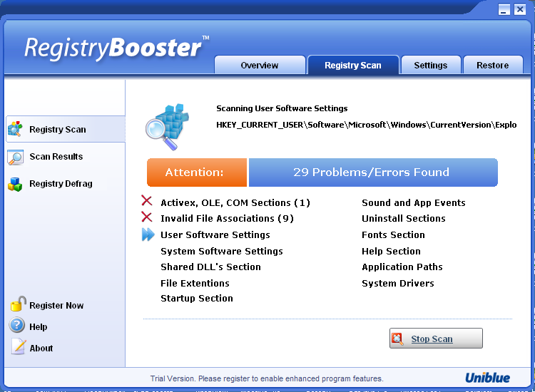Image resolution: width=535 pixels, height=392 pixels.
Task: Click the Register Now padlock icon
Action: click(x=18, y=304)
